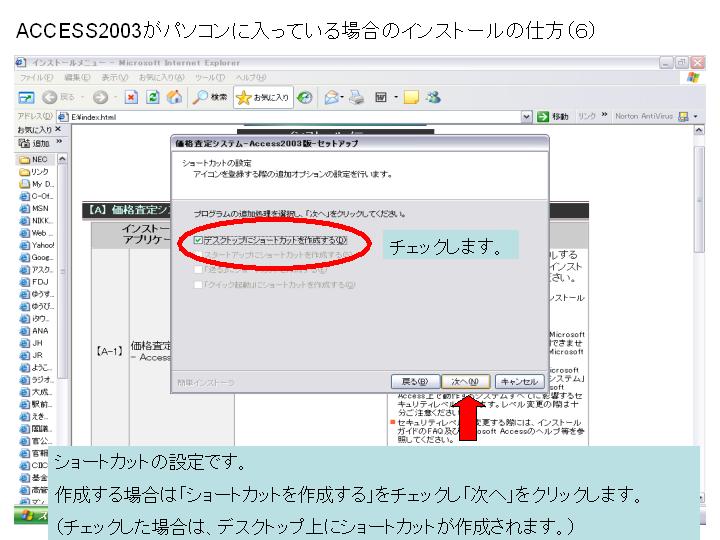Click the Refresh page icon
Image resolution: width=720 pixels, height=540 pixels.
[x=153, y=97]
